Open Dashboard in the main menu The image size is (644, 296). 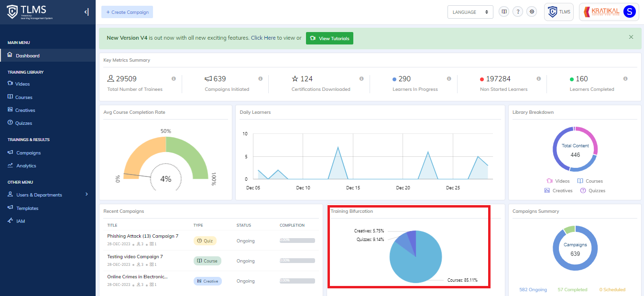[48, 55]
